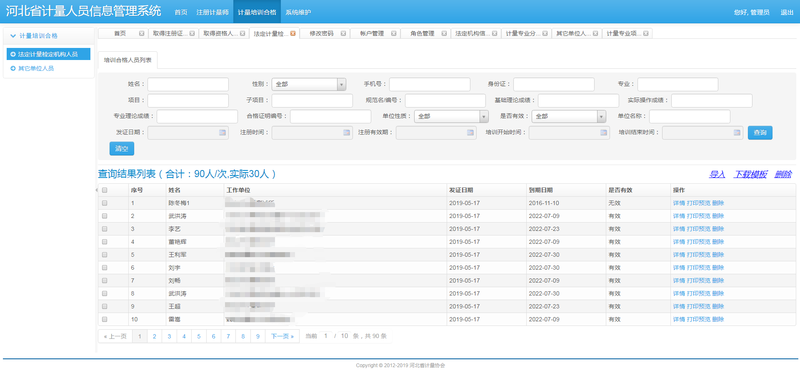The width and height of the screenshot is (800, 373).
Task: Focus the 姓名 input field
Action: pyautogui.click(x=188, y=85)
